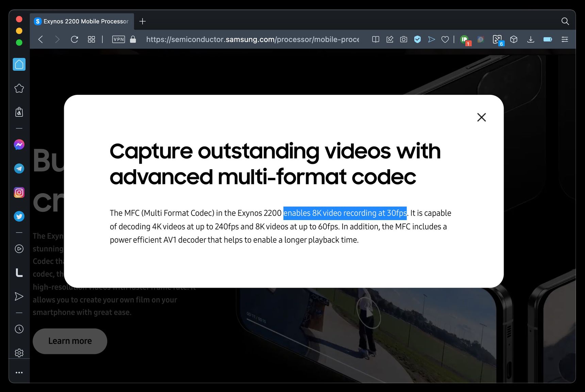Open reader mode book icon
The height and width of the screenshot is (392, 585).
click(375, 39)
